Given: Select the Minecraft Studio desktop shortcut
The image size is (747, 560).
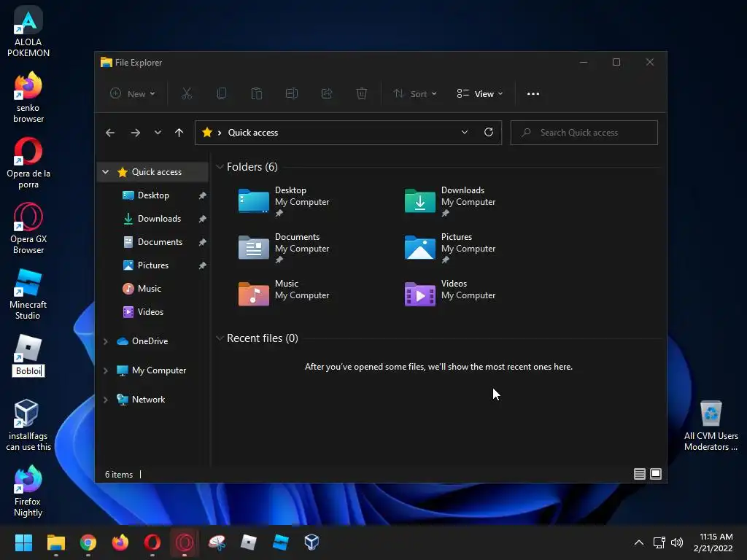Looking at the screenshot, I should pyautogui.click(x=28, y=294).
